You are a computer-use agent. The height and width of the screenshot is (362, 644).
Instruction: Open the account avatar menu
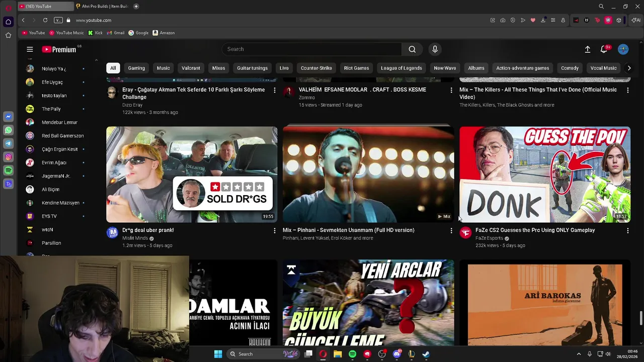623,49
